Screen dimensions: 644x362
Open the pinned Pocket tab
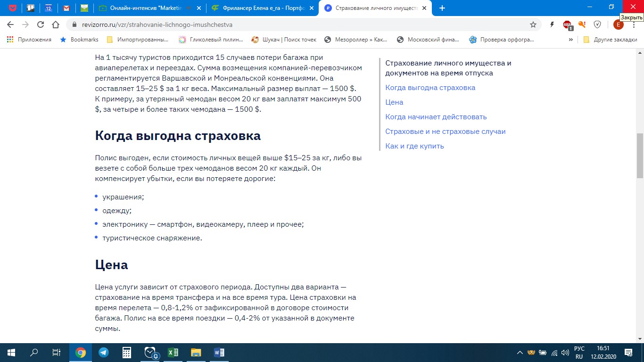click(12, 8)
